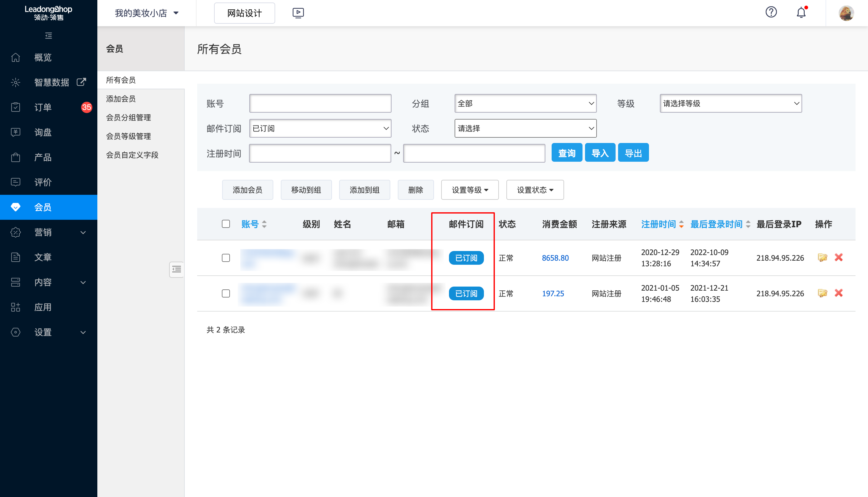Check the select-all checkbox in table header

(226, 224)
